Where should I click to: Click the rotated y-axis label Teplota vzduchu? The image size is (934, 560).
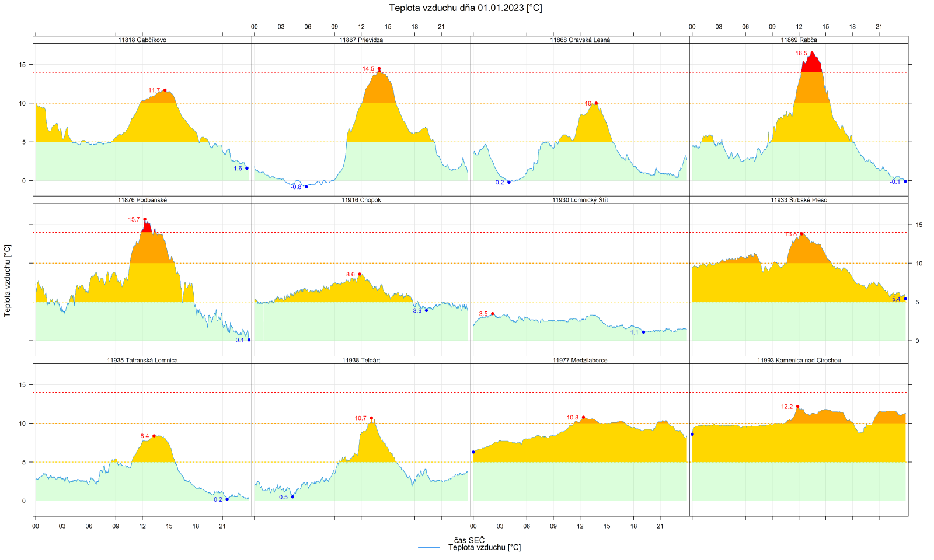click(8, 281)
